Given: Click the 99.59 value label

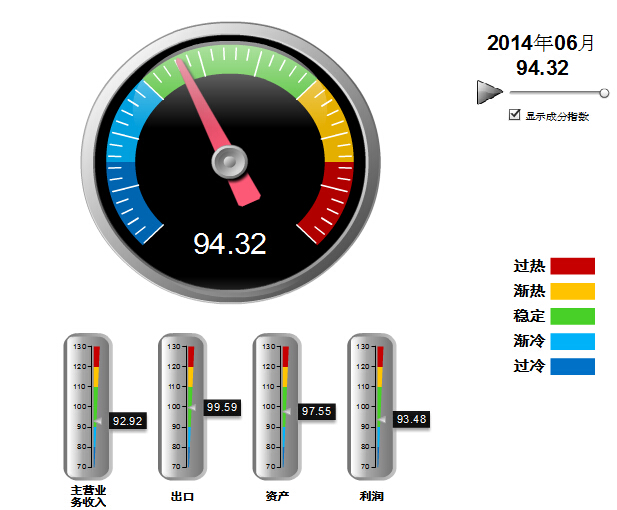Looking at the screenshot, I should tap(221, 408).
